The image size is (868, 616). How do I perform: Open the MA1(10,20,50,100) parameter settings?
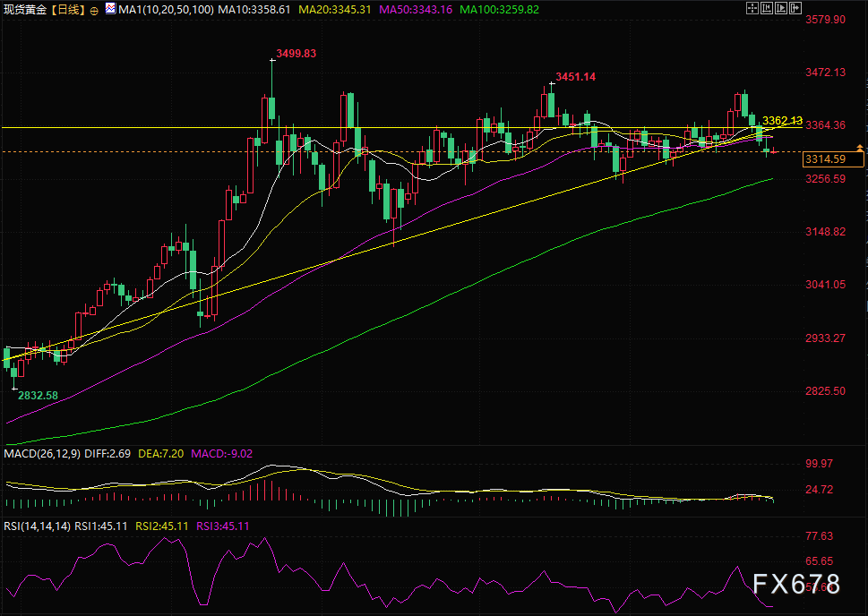(164, 10)
